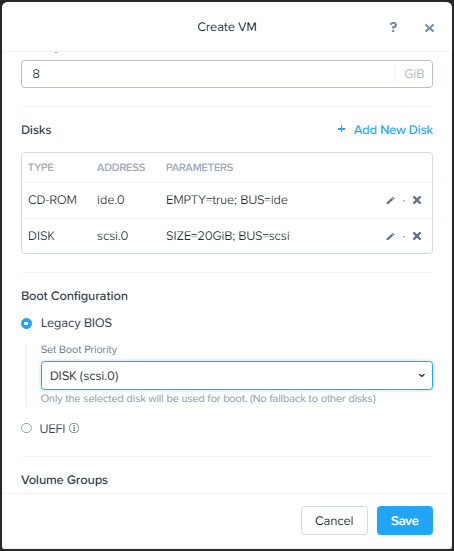Edit the CD-ROM ide.0 disk entry

click(390, 200)
